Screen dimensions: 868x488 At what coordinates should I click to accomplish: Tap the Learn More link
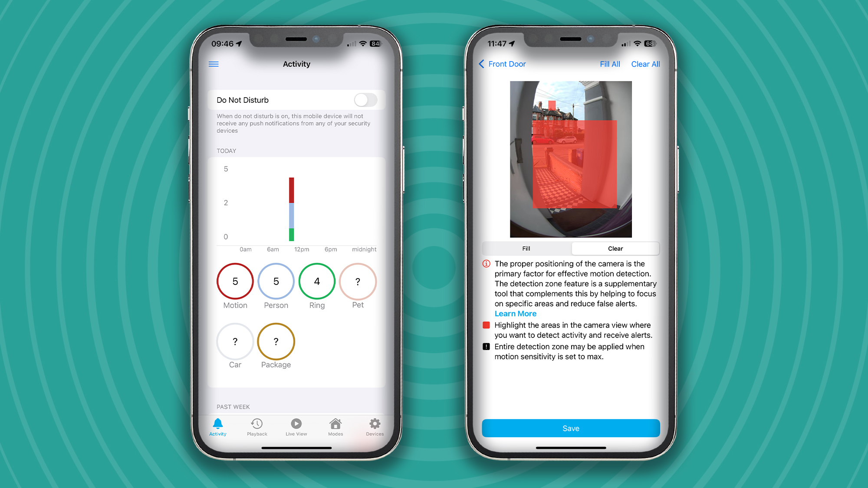click(x=513, y=314)
